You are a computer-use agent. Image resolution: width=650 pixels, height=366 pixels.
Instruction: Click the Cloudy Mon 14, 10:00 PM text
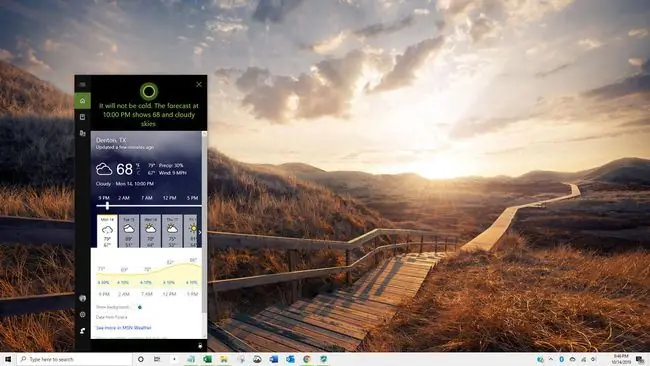point(125,184)
